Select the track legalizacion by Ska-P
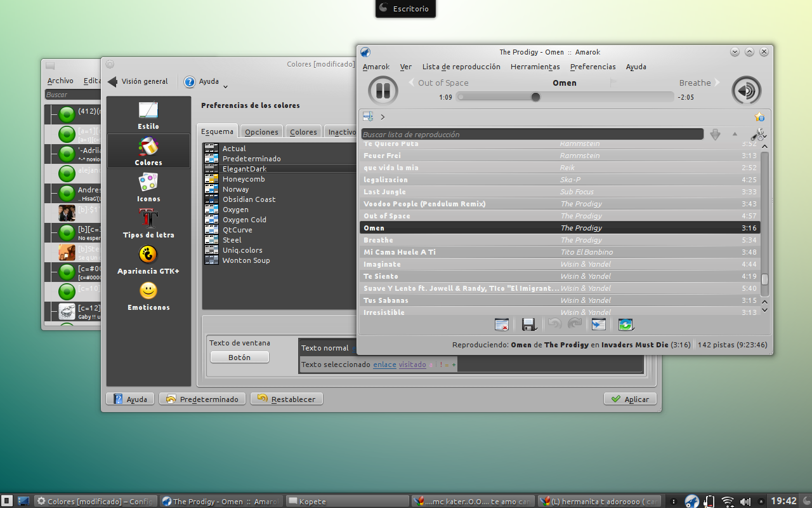 coord(560,180)
